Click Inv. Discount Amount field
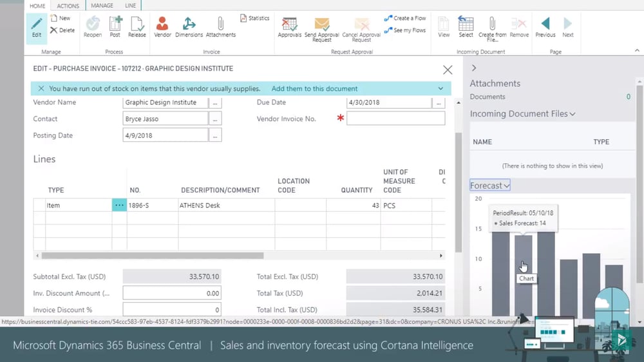 [172, 293]
